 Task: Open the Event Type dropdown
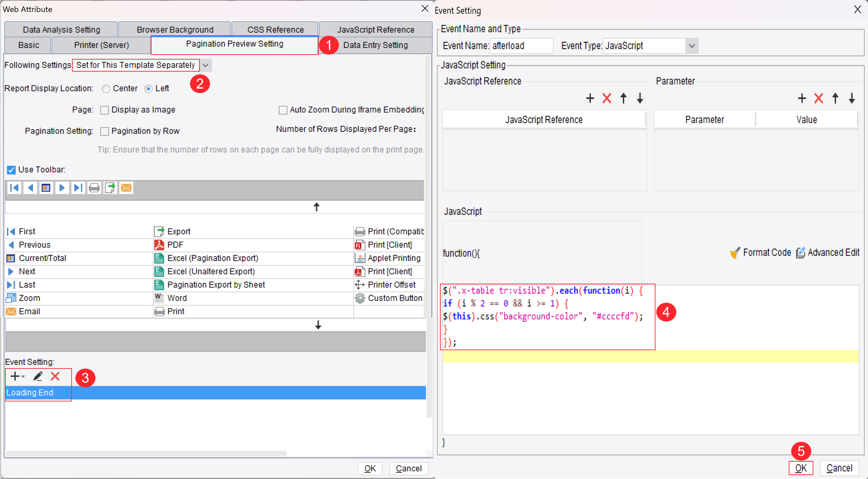click(692, 46)
